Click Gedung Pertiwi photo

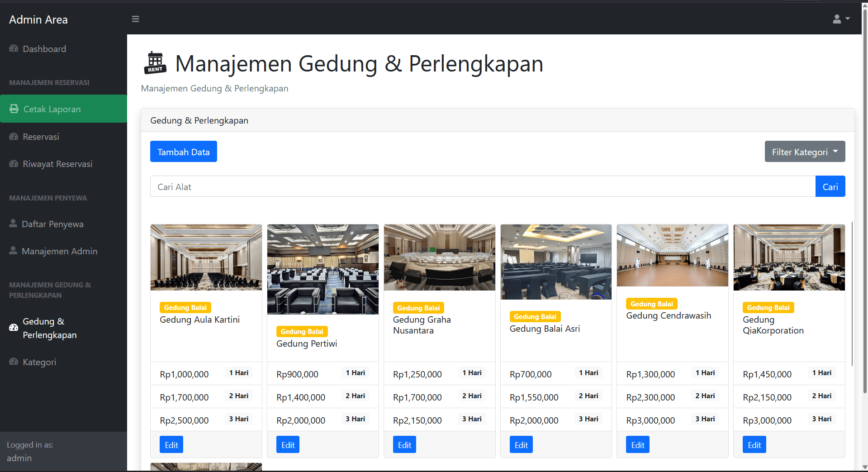tap(323, 269)
